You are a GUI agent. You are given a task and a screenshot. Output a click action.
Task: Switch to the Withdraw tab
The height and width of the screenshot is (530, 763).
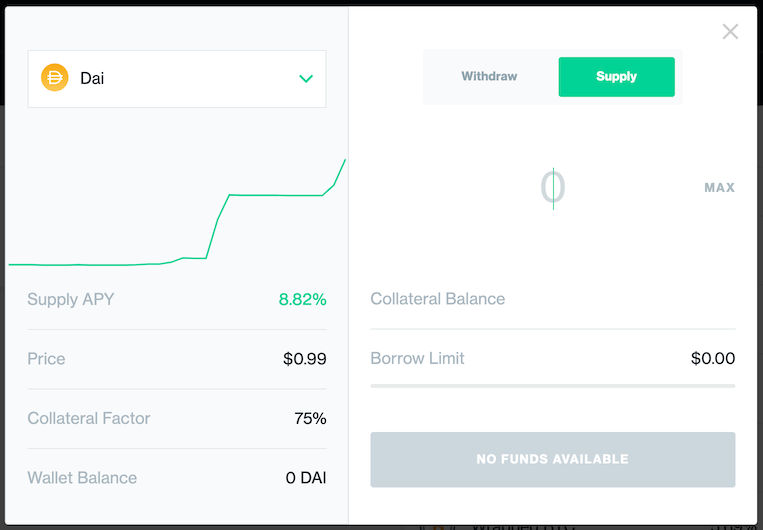(489, 76)
